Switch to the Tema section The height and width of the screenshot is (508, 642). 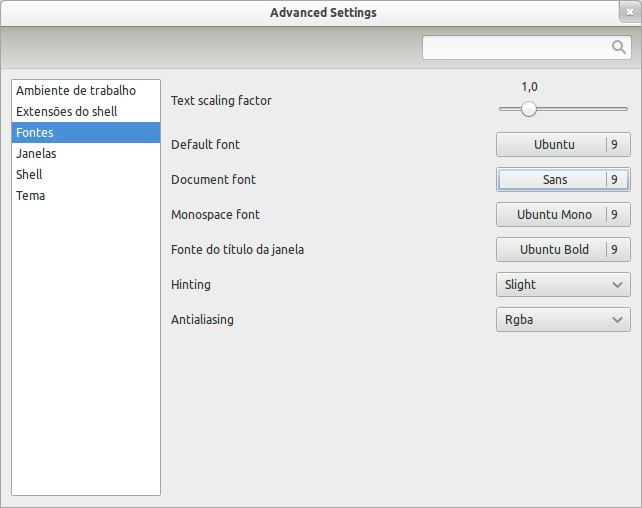tap(31, 195)
